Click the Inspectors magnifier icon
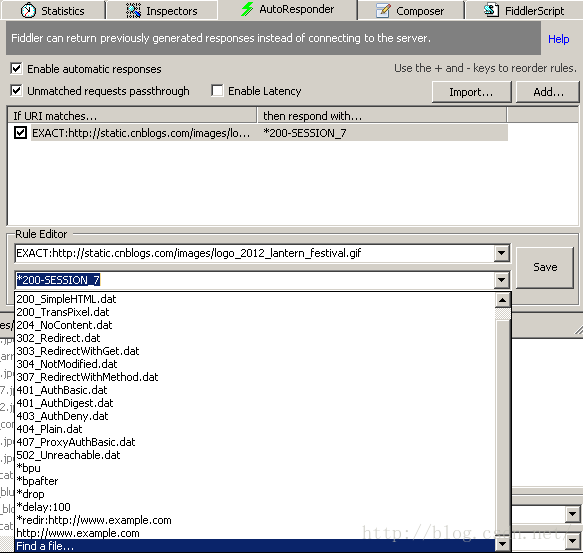This screenshot has height=553, width=583. [x=133, y=10]
